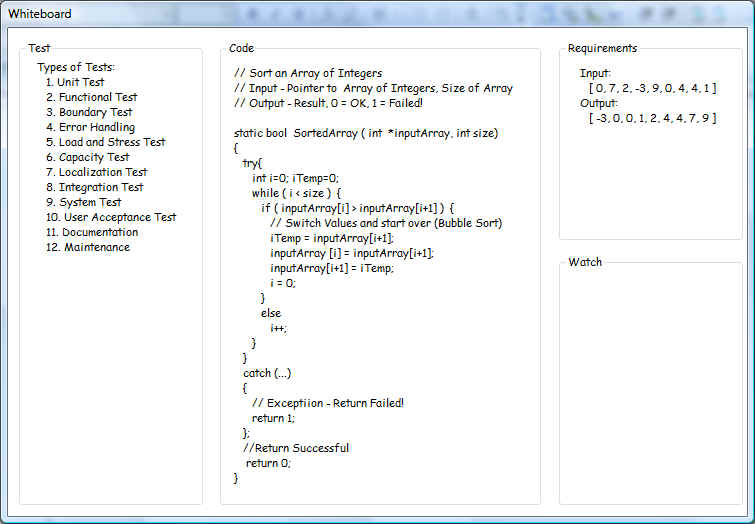Click the Requirements group box label
Viewport: 755px width, 524px height.
602,48
